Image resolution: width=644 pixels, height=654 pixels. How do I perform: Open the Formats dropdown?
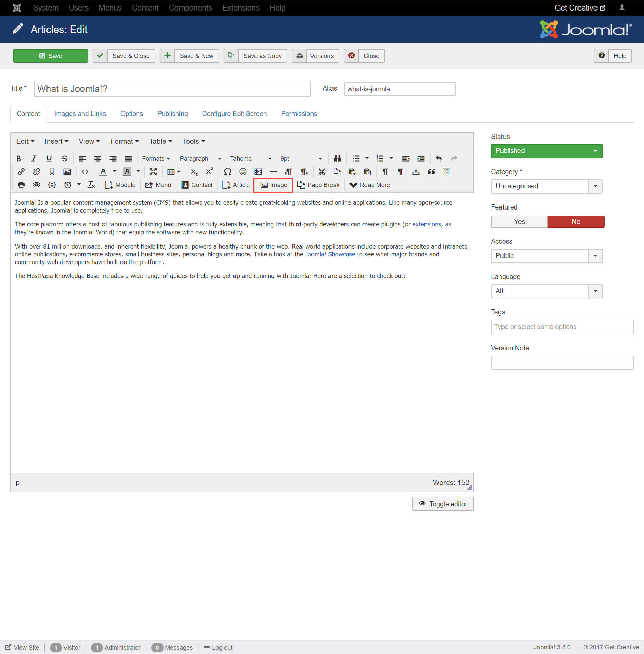[156, 159]
